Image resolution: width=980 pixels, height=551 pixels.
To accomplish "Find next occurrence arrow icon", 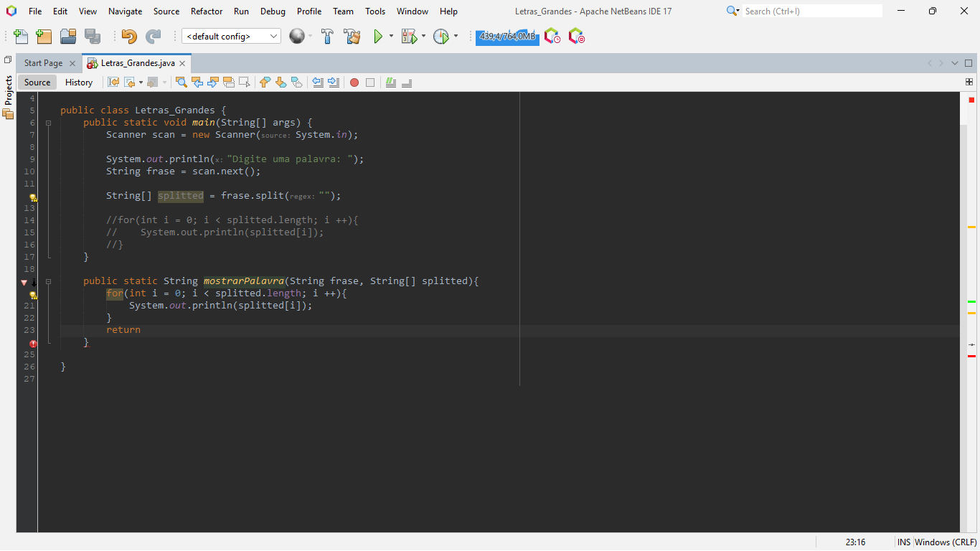I will 212,83.
